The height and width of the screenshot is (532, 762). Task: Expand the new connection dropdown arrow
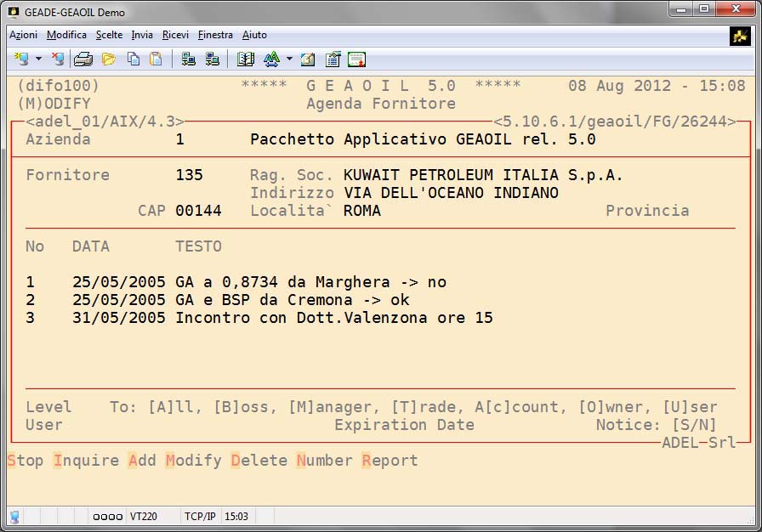(x=38, y=59)
